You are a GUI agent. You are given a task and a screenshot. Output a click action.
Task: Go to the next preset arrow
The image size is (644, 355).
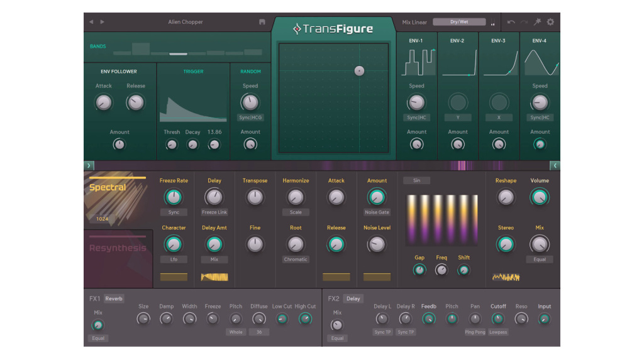pos(103,22)
